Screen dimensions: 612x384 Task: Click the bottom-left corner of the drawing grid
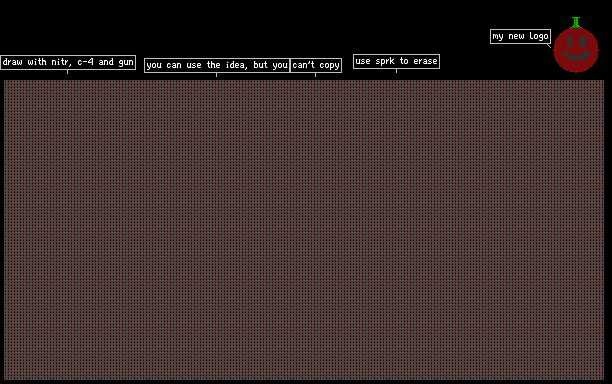(5, 379)
